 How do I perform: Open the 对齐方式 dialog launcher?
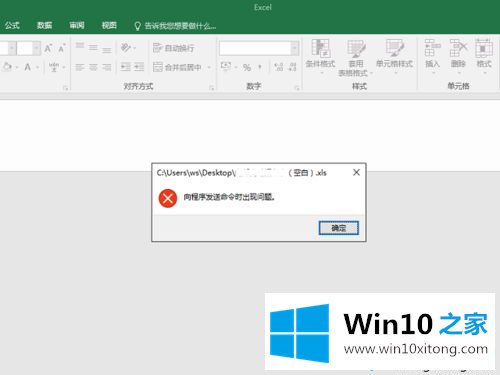tap(212, 88)
